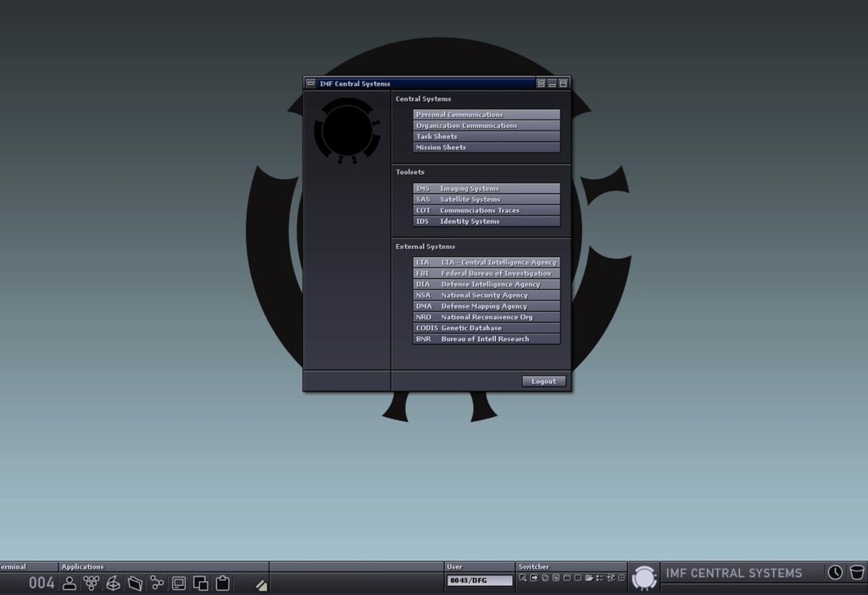Open the window system menu icon in title bar
This screenshot has width=868, height=595.
point(310,83)
